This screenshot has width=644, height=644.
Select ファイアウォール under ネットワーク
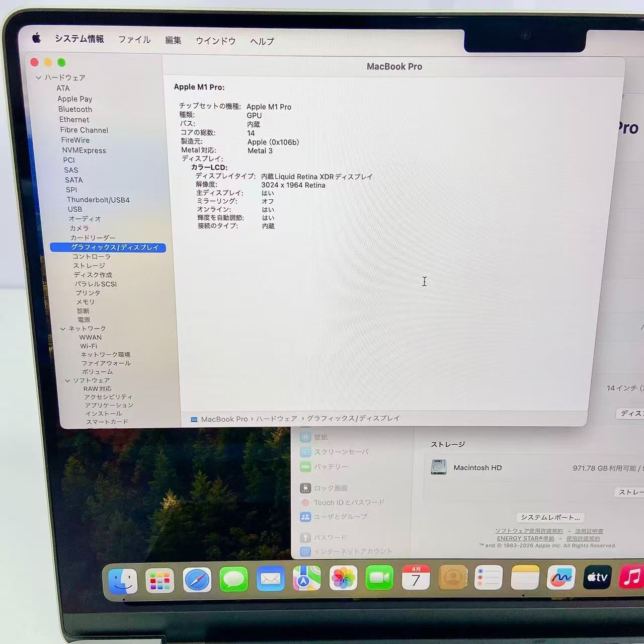106,363
